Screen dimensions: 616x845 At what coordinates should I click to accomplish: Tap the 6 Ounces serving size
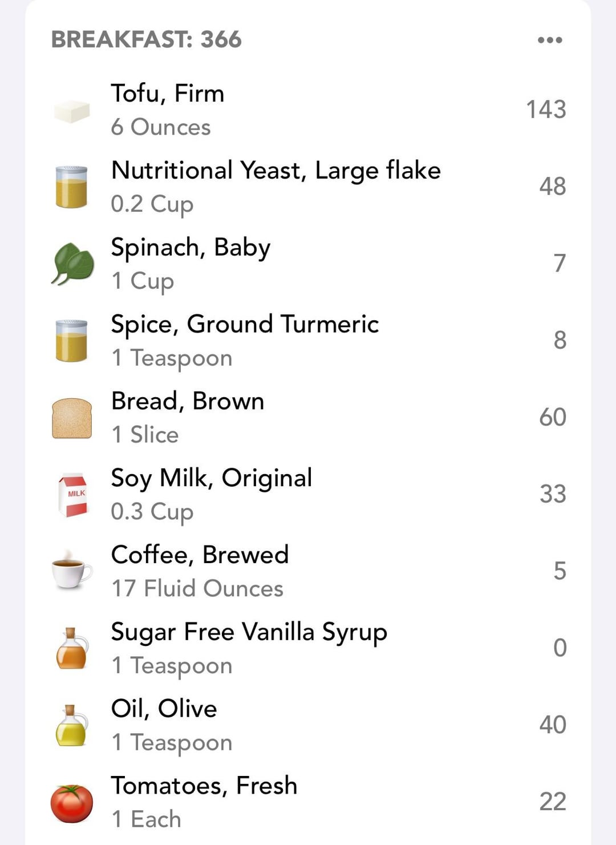(x=161, y=127)
